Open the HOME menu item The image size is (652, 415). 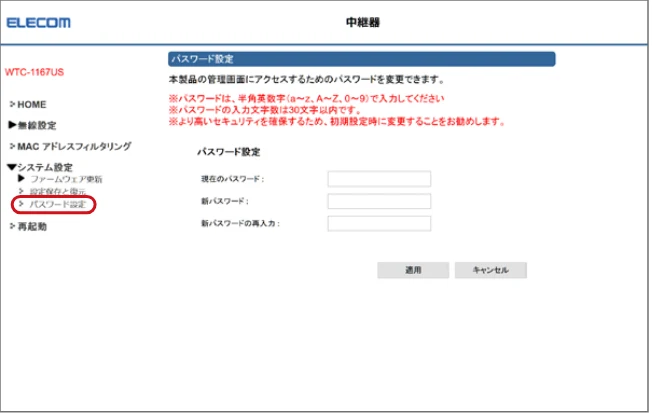[x=32, y=105]
